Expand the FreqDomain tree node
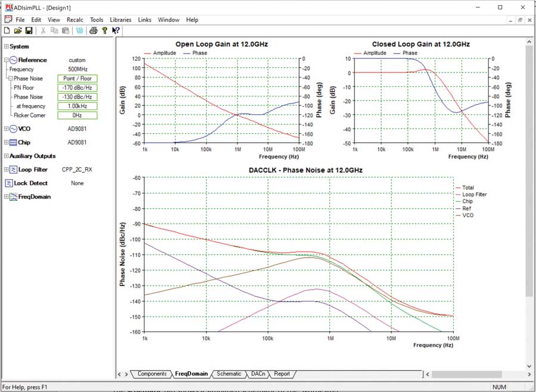The width and height of the screenshot is (536, 392). (x=6, y=197)
